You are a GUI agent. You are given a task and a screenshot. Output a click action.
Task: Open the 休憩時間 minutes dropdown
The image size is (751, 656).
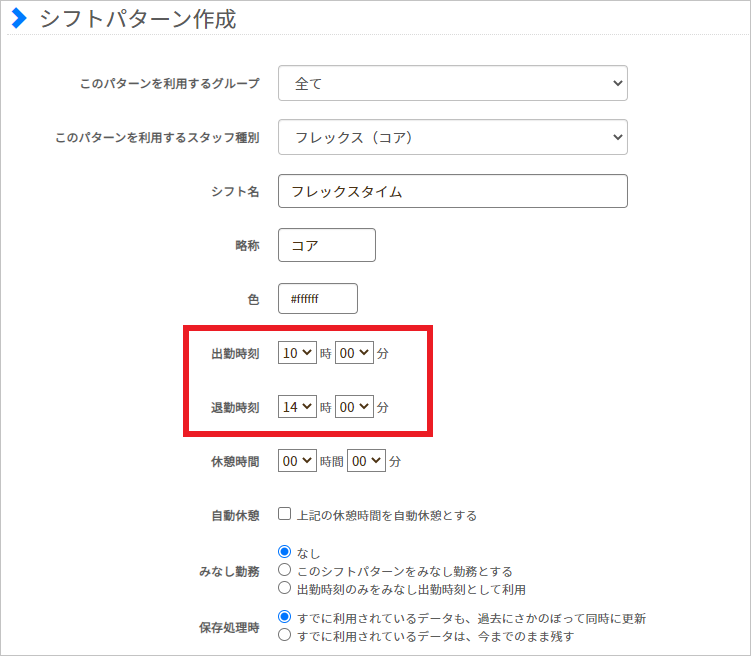point(366,461)
